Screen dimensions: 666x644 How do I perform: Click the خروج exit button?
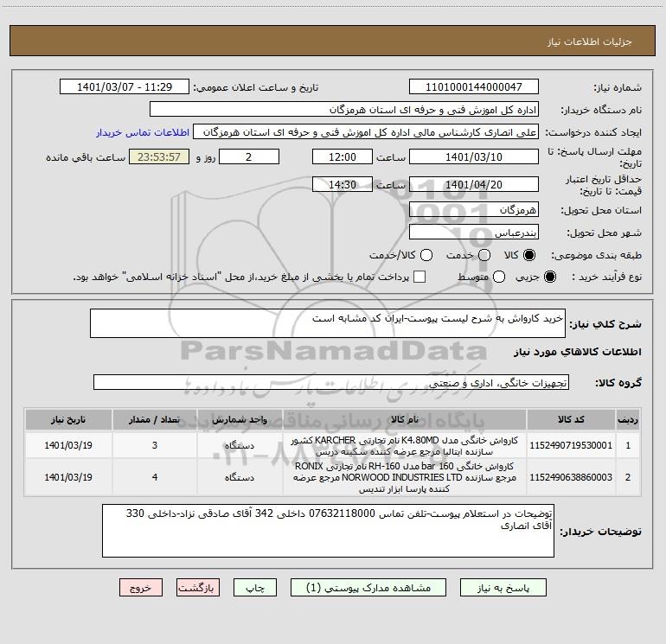coord(141,588)
